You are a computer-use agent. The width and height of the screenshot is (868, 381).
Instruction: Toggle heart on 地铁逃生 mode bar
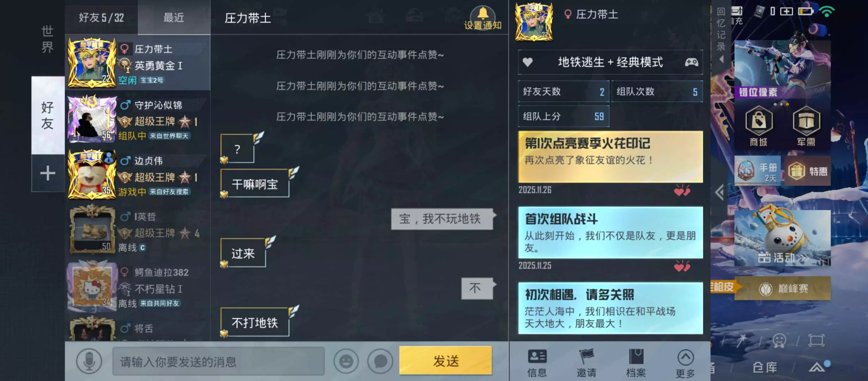coord(528,62)
